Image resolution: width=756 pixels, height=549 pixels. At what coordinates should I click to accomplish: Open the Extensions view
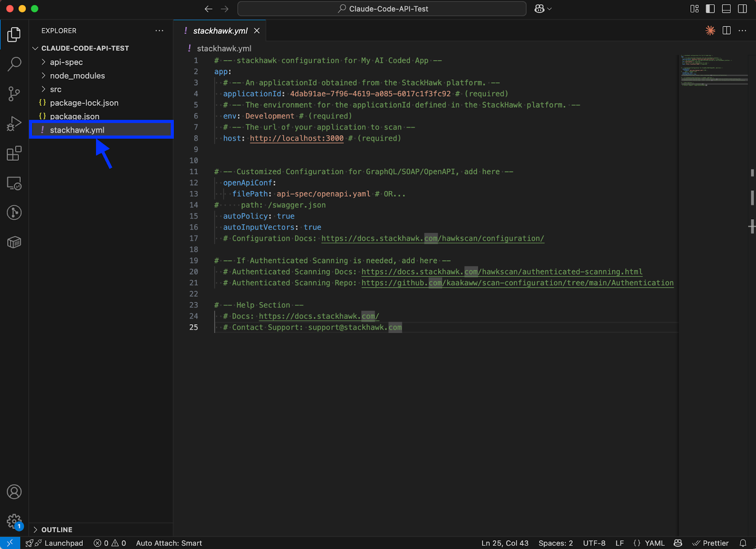pos(14,153)
